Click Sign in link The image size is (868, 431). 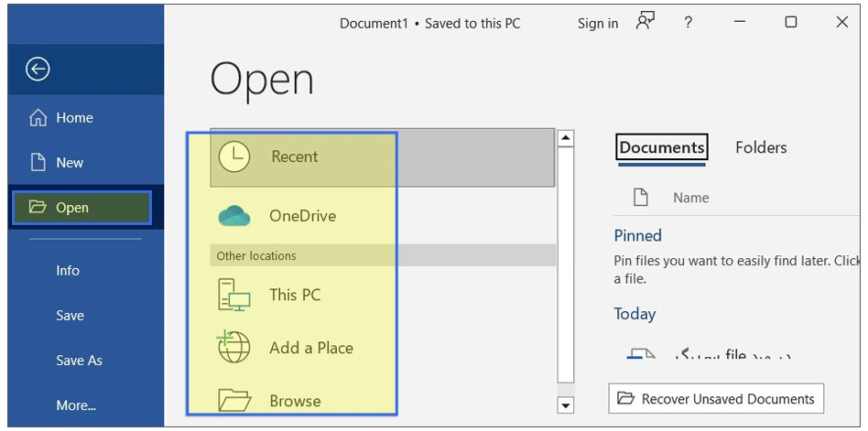[x=598, y=23]
